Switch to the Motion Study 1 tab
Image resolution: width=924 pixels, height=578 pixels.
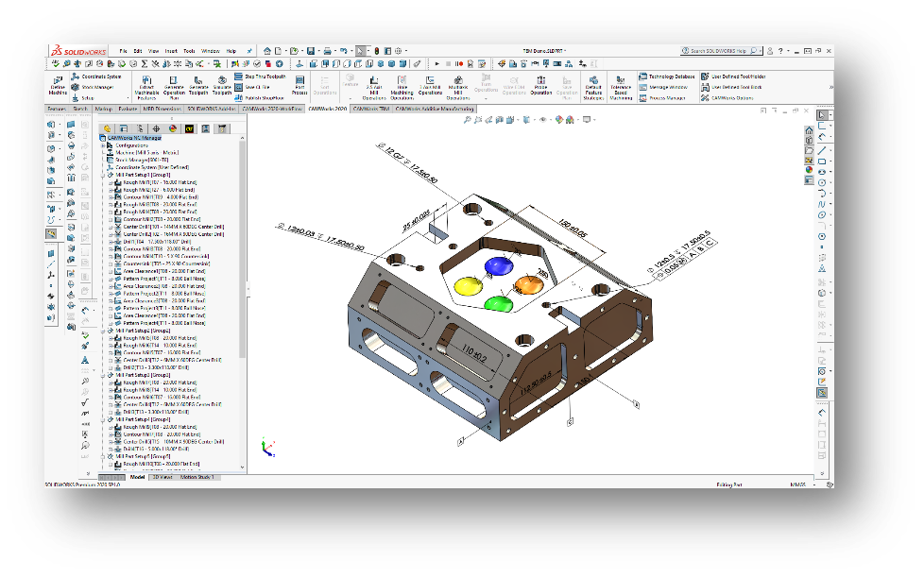(197, 477)
